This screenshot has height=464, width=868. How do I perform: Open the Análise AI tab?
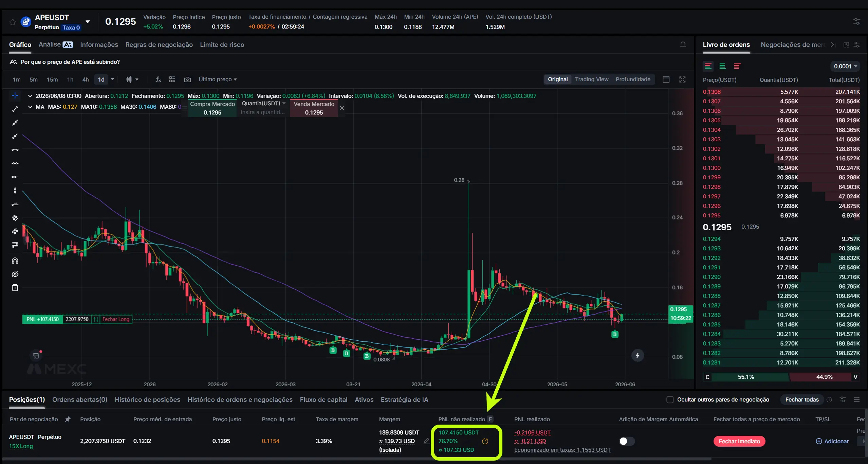tap(56, 44)
